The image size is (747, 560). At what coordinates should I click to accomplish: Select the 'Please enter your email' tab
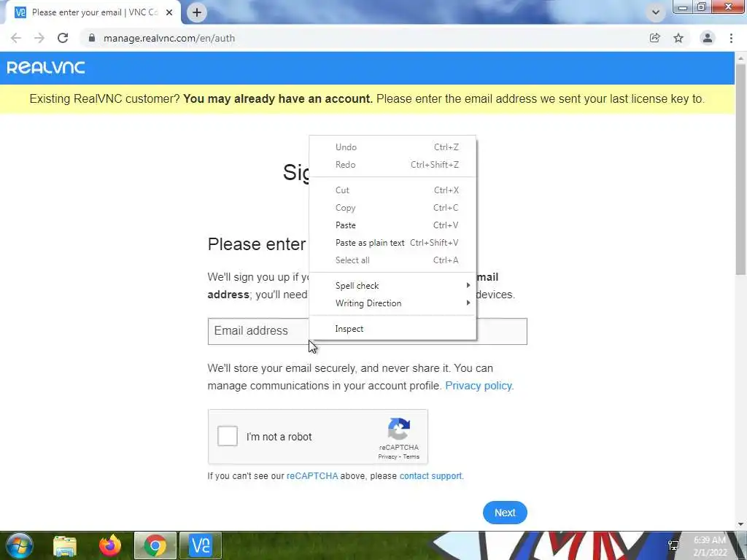pyautogui.click(x=94, y=12)
